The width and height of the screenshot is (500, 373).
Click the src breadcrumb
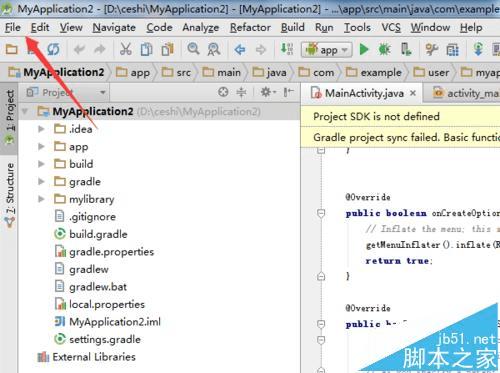click(176, 72)
